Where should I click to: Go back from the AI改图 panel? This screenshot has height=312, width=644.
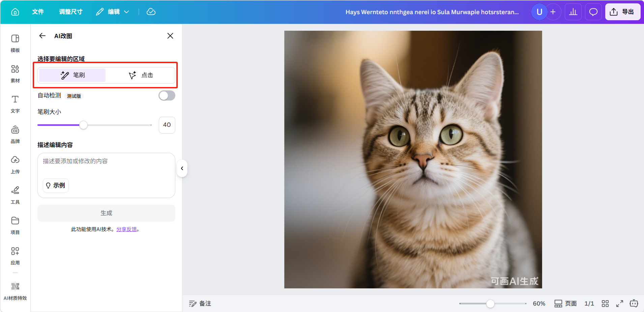[x=42, y=36]
